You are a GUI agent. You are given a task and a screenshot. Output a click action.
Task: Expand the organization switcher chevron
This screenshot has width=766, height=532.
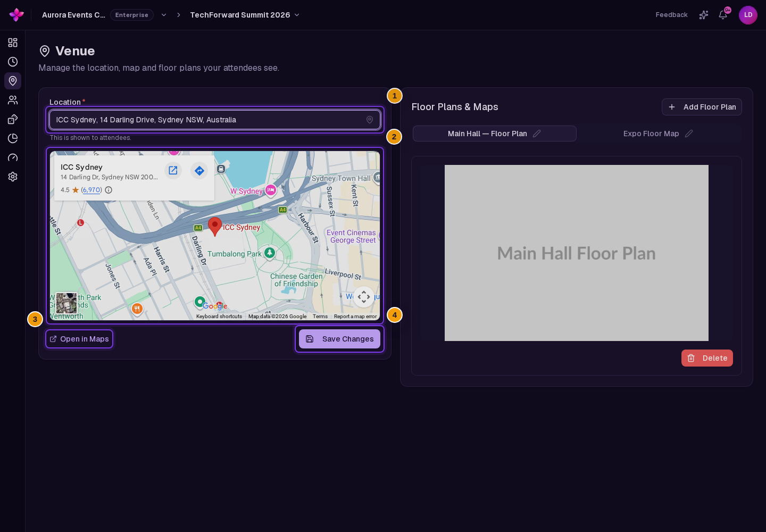[x=164, y=15]
